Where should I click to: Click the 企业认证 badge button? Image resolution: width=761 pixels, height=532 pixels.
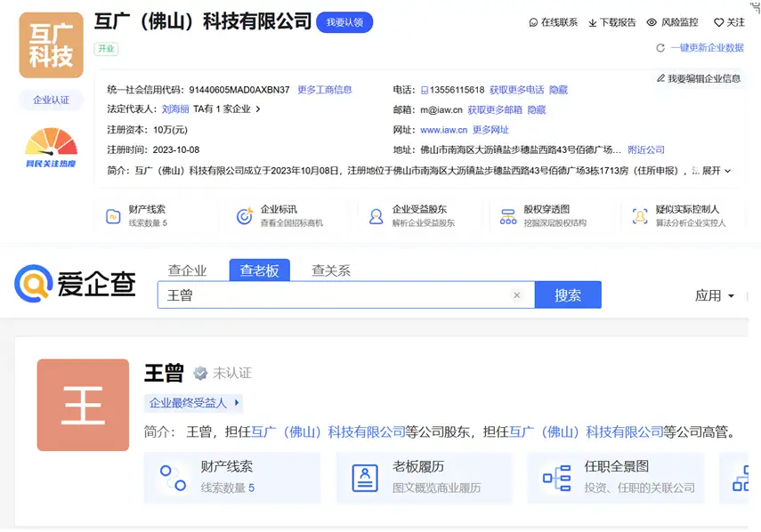point(51,101)
